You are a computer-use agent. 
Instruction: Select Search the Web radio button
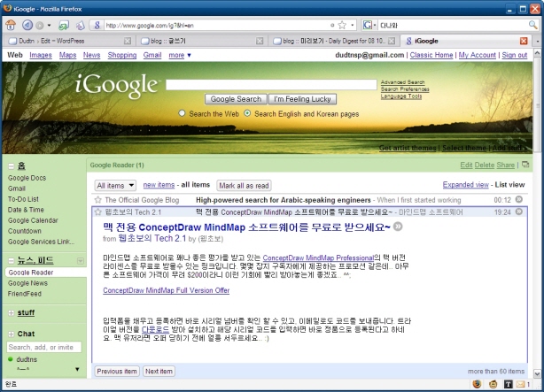[x=182, y=113]
